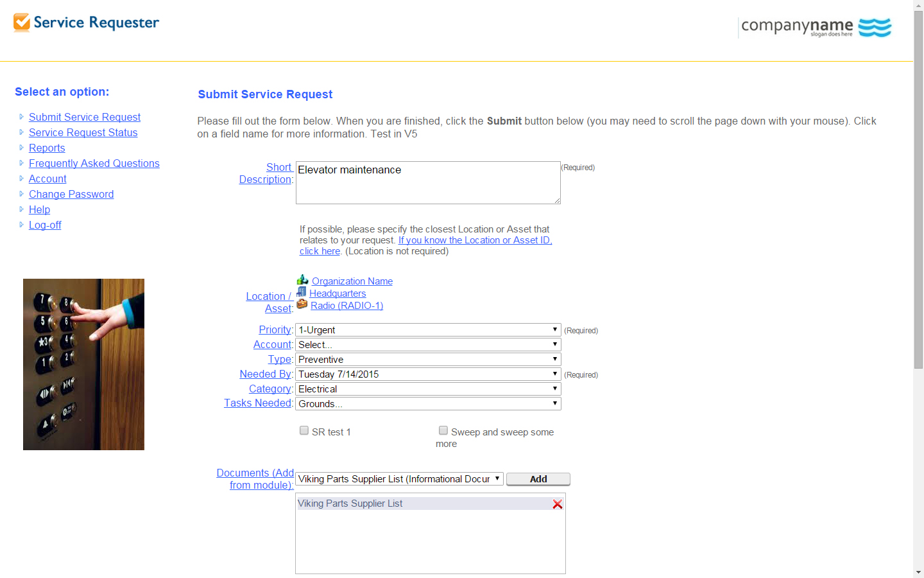Image resolution: width=924 pixels, height=578 pixels.
Task: Open the Tasks Needed dropdown showing Grounds...
Action: (429, 404)
